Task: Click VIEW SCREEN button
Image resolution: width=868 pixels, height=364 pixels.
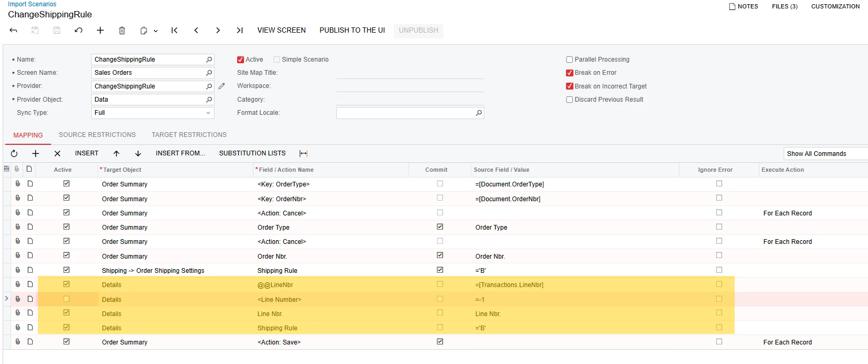Action: (281, 31)
